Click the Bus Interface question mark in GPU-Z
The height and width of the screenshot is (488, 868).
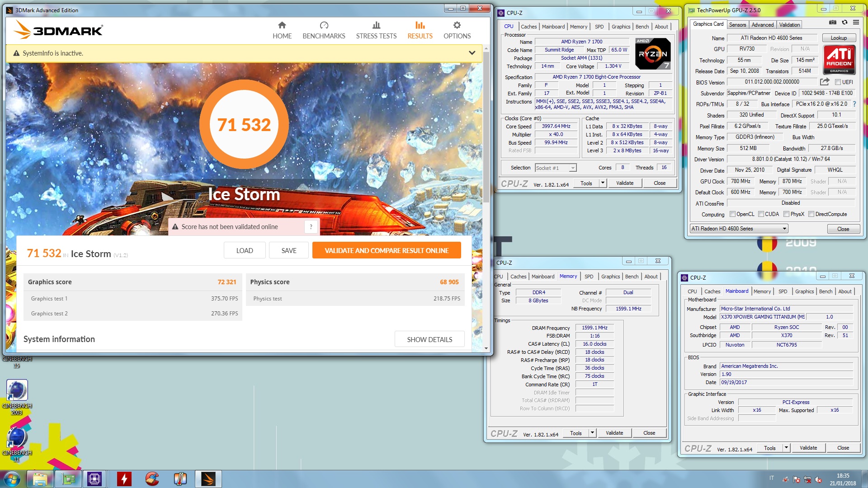(x=854, y=104)
